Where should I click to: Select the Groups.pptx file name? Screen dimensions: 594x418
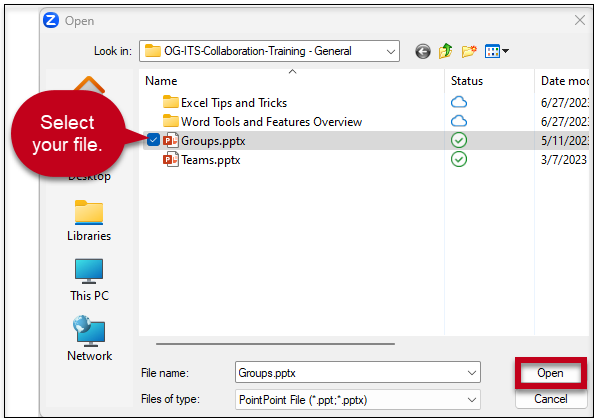tap(213, 141)
